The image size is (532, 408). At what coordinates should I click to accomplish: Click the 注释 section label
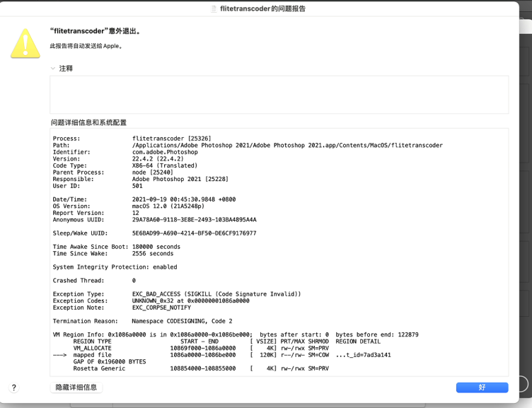point(66,69)
